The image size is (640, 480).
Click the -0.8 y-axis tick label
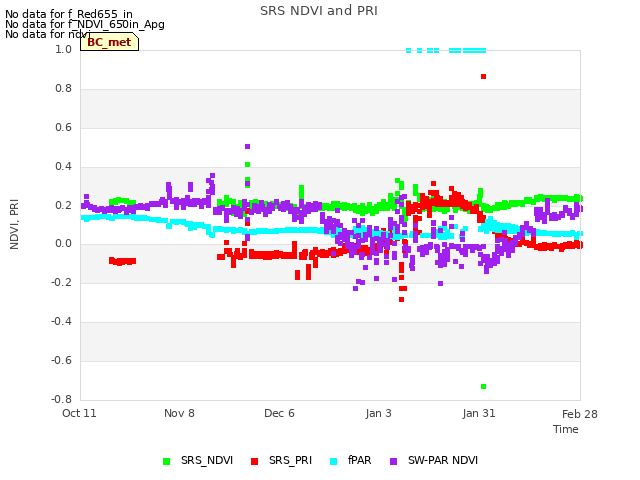click(x=62, y=399)
